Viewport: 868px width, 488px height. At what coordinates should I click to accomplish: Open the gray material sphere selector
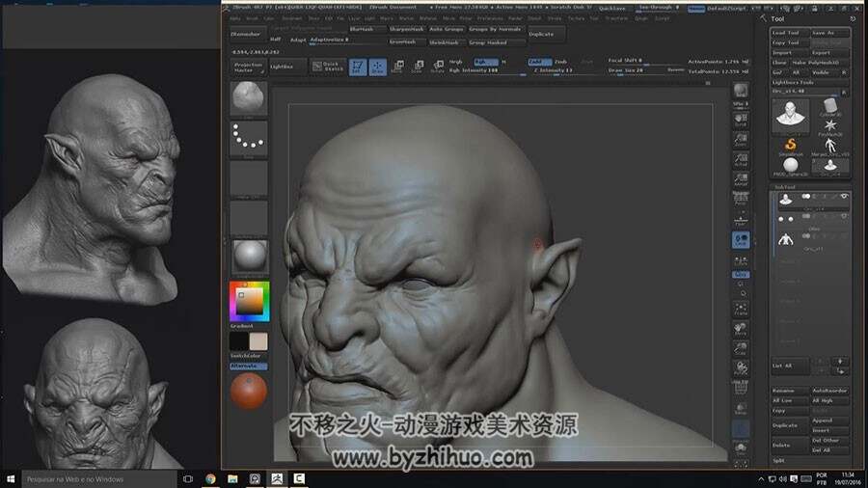[x=249, y=257]
